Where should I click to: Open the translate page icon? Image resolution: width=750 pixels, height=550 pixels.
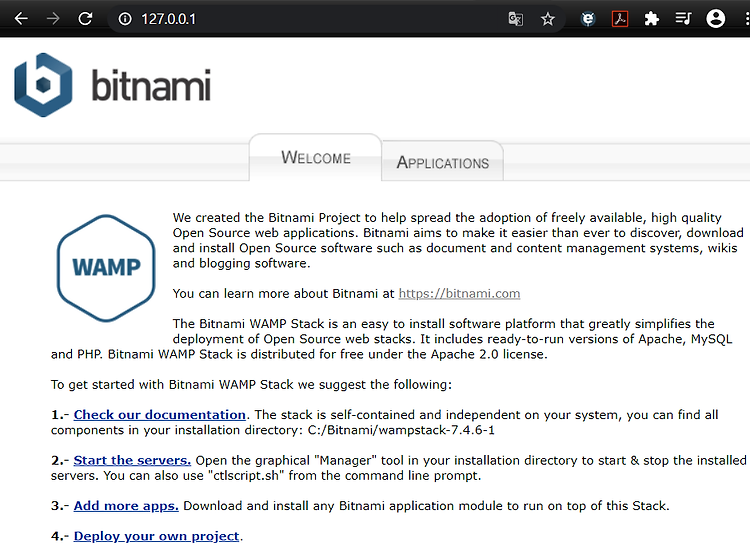click(x=516, y=19)
